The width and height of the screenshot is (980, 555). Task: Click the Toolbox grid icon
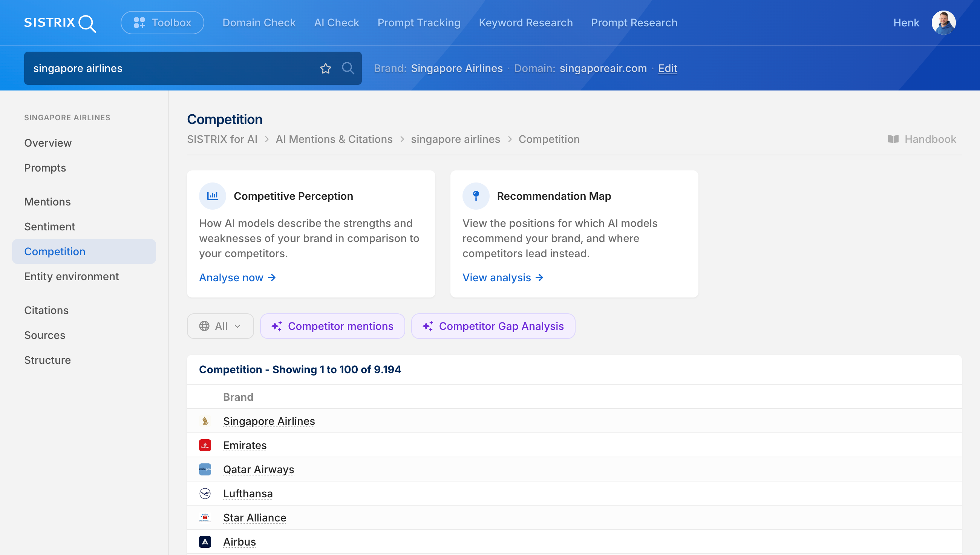(139, 23)
